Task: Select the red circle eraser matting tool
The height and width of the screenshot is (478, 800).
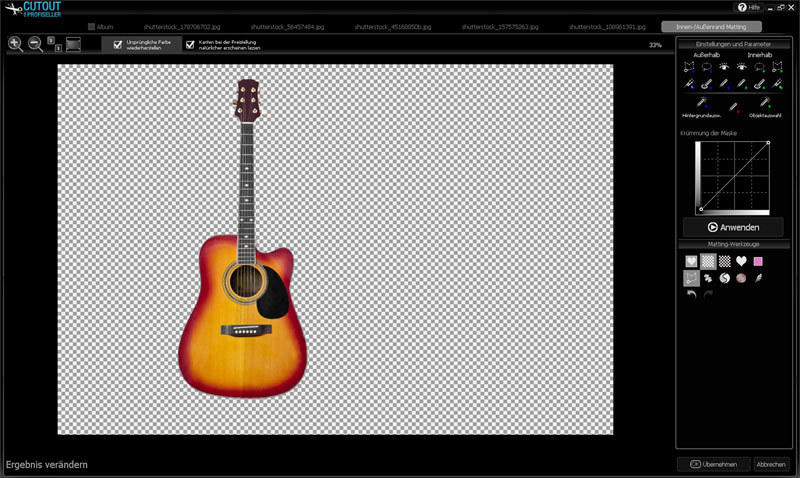Action: coord(741,278)
